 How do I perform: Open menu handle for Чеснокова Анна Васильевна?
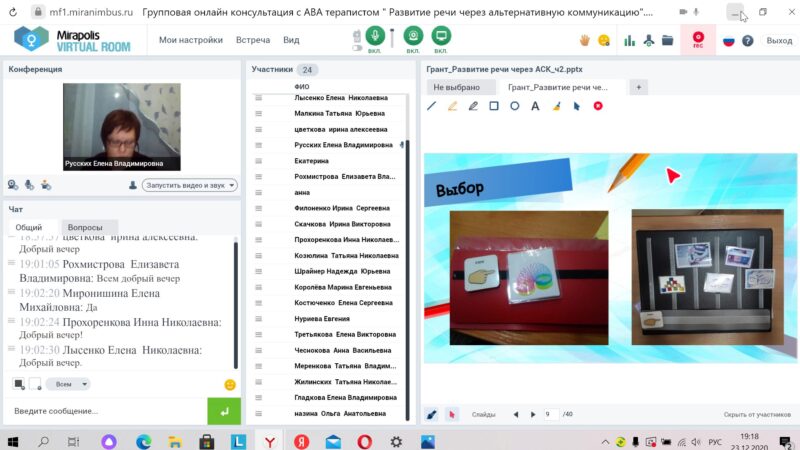tap(259, 351)
